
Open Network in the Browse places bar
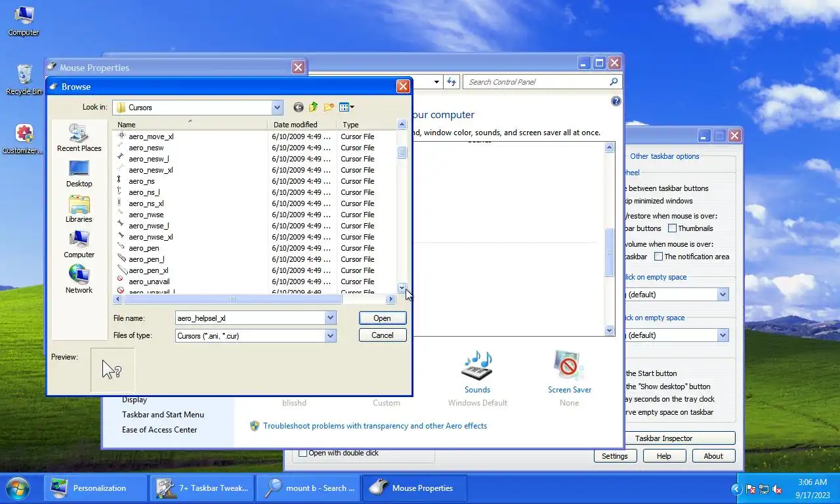point(79,280)
